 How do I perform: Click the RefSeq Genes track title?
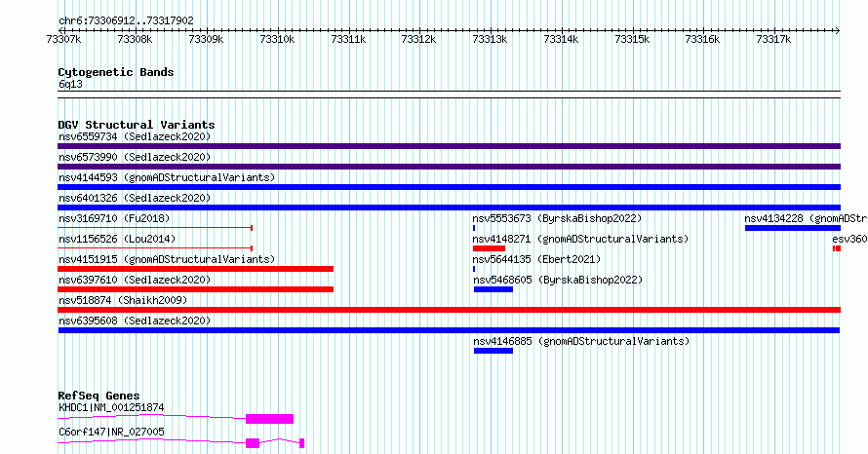click(99, 396)
